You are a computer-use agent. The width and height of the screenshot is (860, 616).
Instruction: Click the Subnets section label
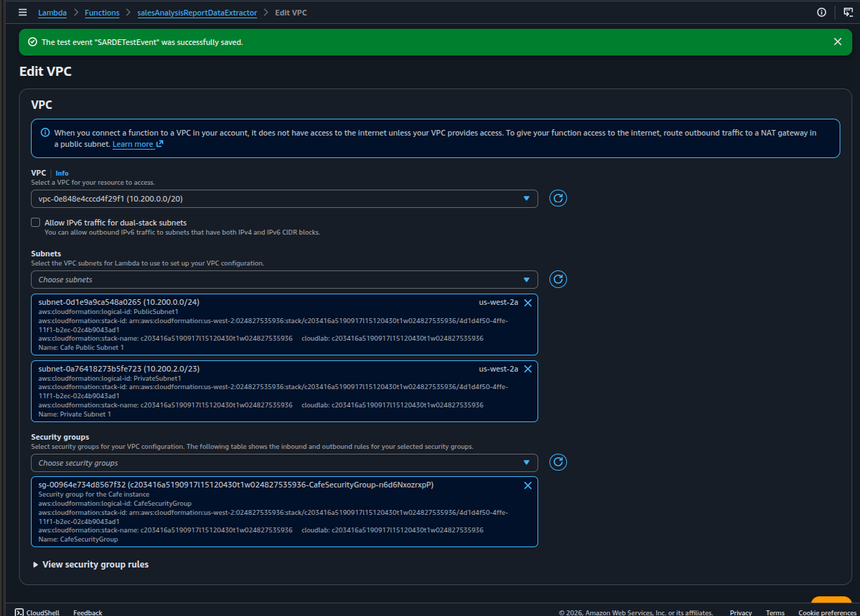tap(46, 254)
